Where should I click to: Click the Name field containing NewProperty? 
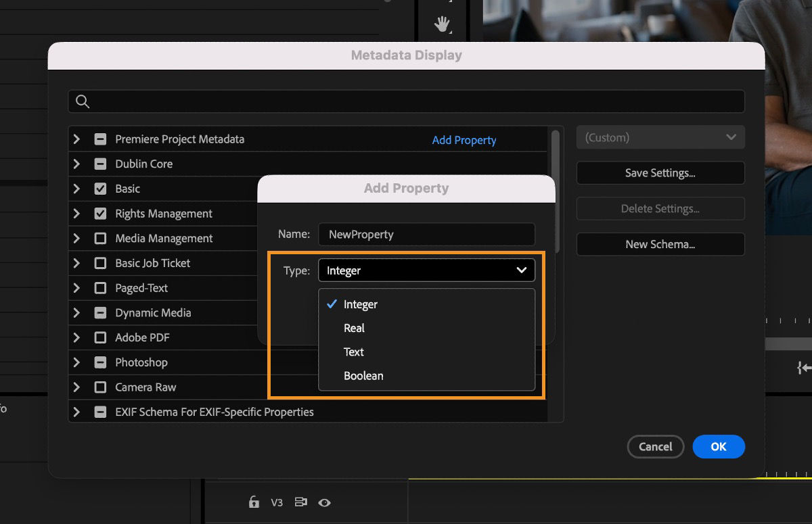tap(426, 235)
